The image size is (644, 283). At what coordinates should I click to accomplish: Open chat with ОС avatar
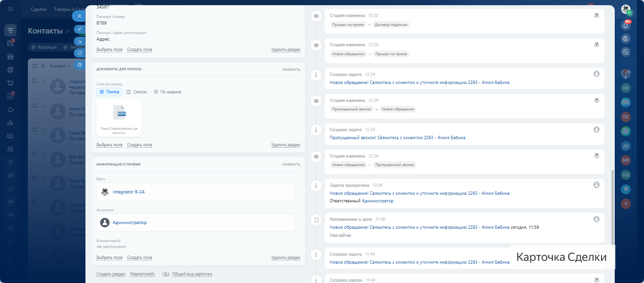tap(626, 117)
